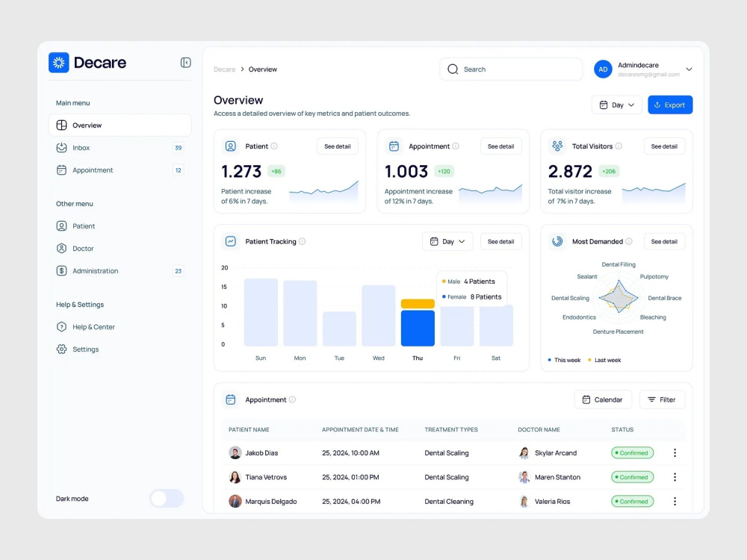Click Inbox unread badge 39
The height and width of the screenshot is (560, 747).
pos(179,148)
